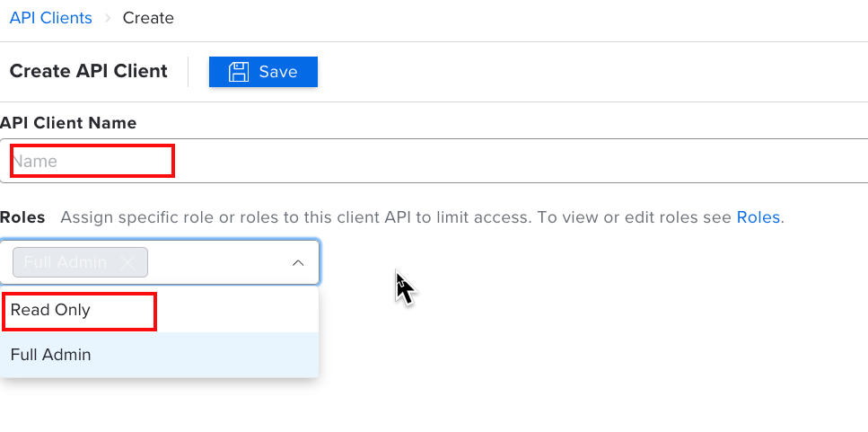Select the Full Admin chip in the Roles box
The height and width of the screenshot is (432, 868).
66,262
